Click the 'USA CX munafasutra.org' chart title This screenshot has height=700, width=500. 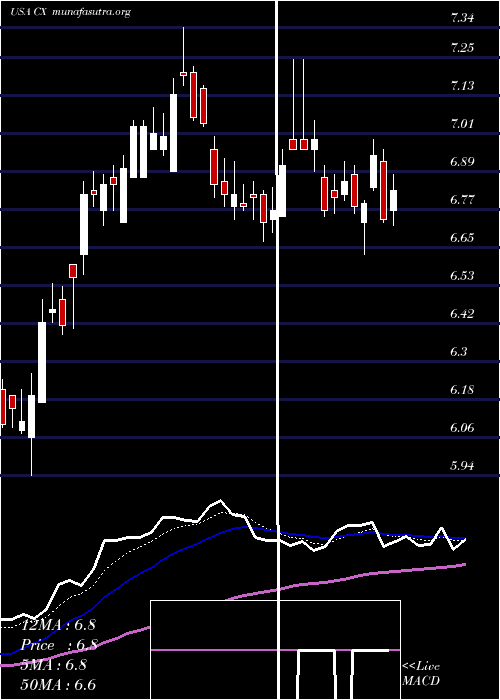71,12
